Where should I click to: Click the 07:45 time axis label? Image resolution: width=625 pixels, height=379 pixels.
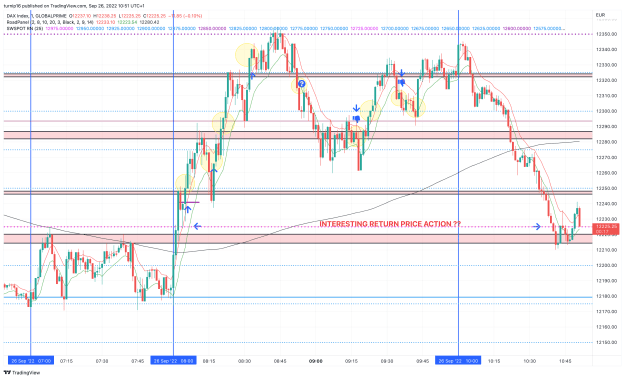click(x=138, y=361)
